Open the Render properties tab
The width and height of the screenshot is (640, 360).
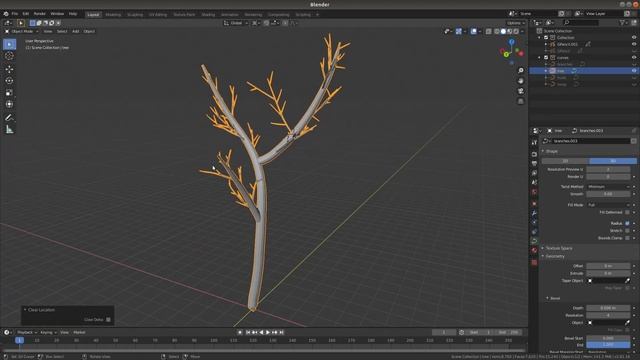coord(534,154)
